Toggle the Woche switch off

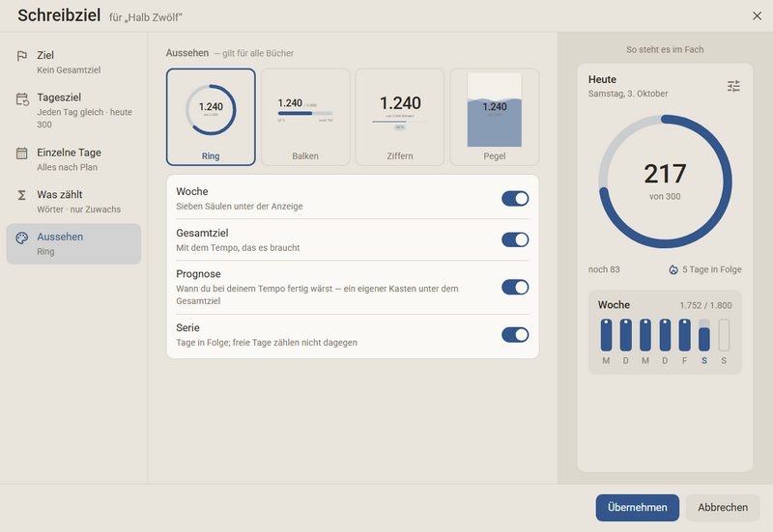click(x=515, y=199)
